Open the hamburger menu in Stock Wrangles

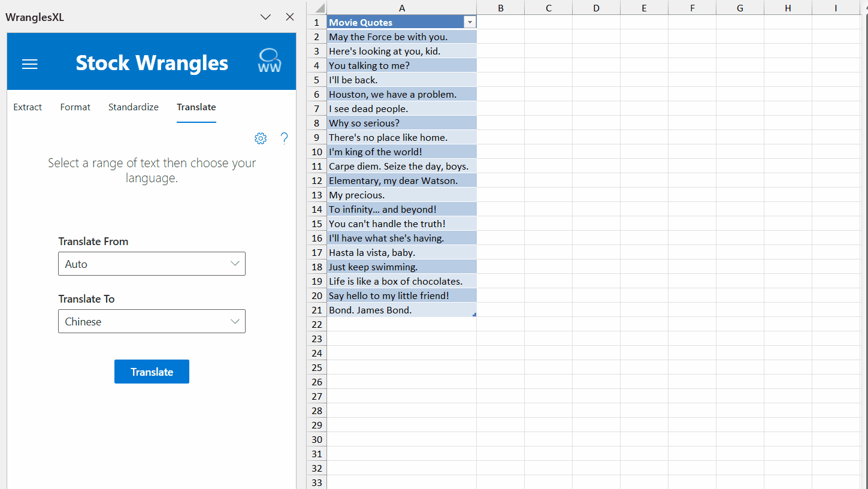[x=30, y=64]
